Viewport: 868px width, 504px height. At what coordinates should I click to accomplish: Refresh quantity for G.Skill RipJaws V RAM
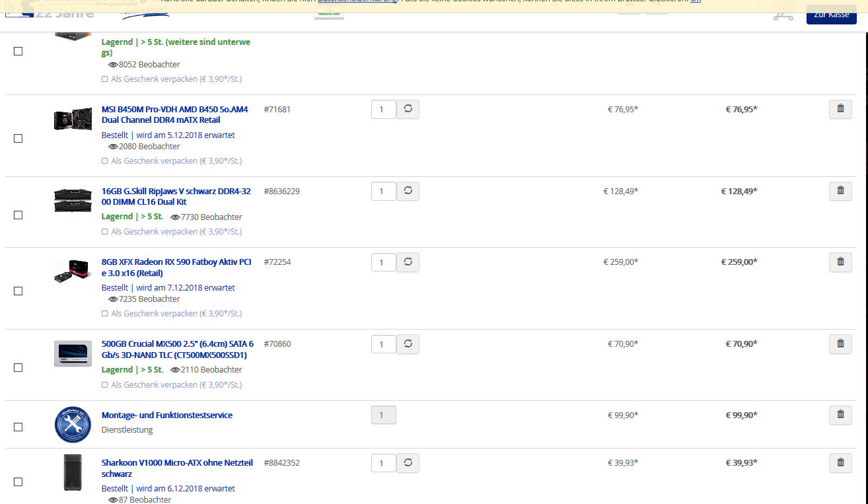click(x=408, y=191)
